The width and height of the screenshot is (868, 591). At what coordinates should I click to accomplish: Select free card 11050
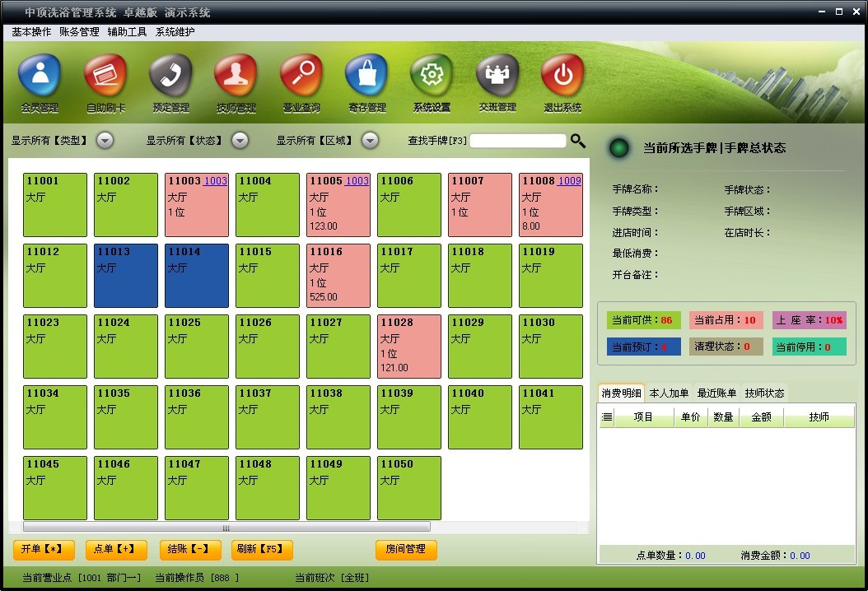tap(409, 488)
